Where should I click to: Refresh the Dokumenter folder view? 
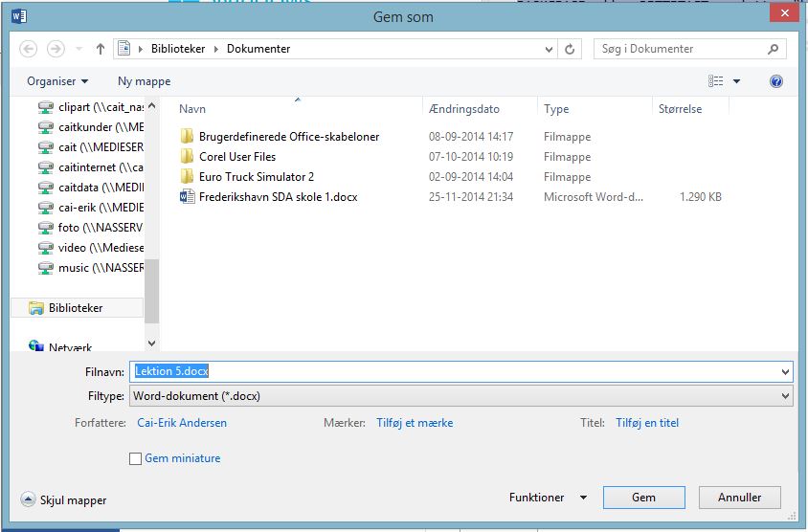click(x=570, y=49)
